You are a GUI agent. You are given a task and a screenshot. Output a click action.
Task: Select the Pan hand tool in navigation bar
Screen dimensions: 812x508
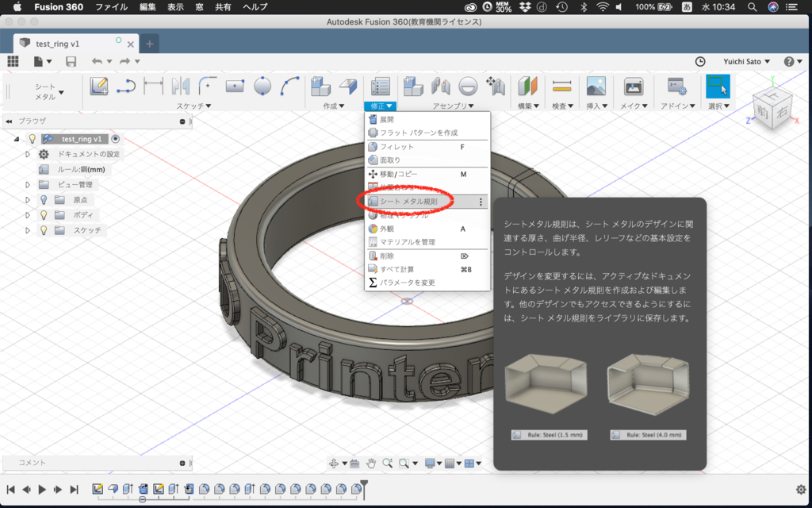click(371, 464)
